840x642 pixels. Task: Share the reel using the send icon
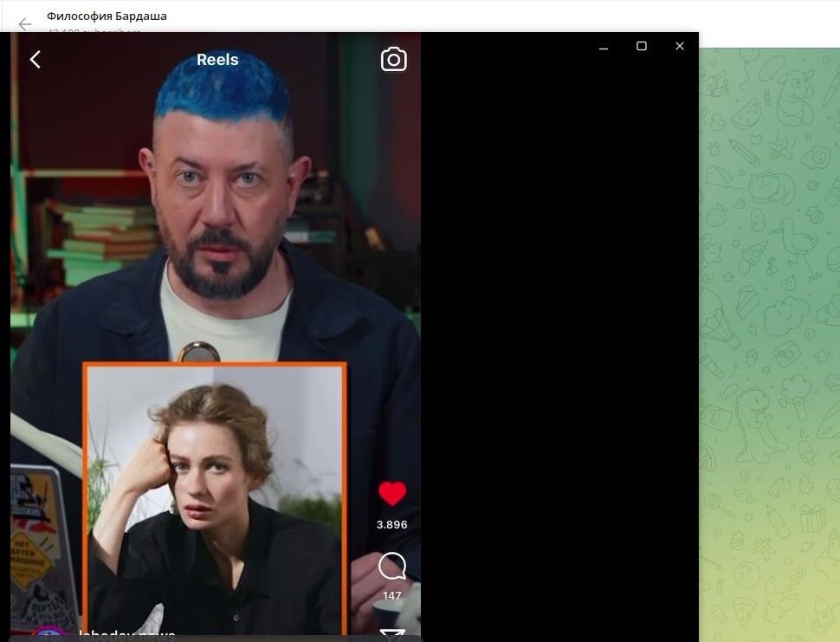click(x=392, y=635)
